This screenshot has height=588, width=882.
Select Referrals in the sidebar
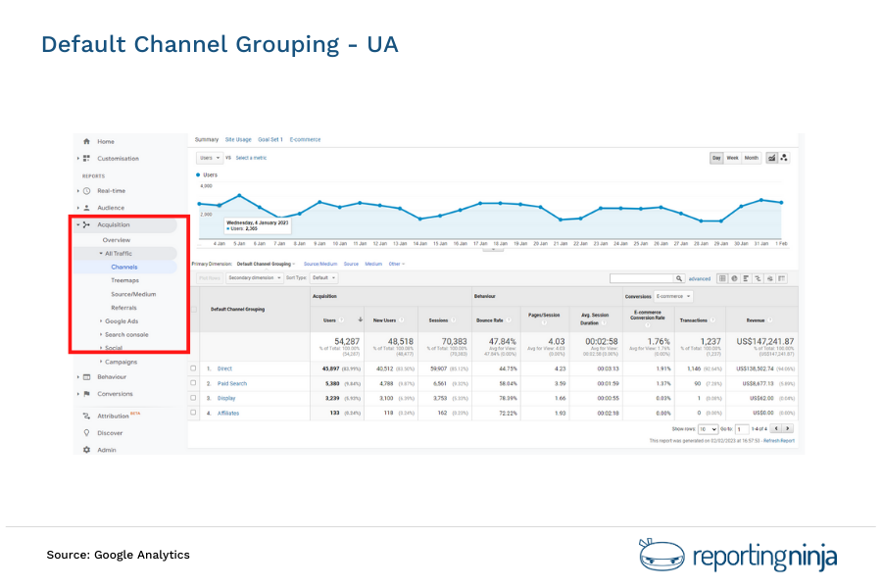pos(123,308)
